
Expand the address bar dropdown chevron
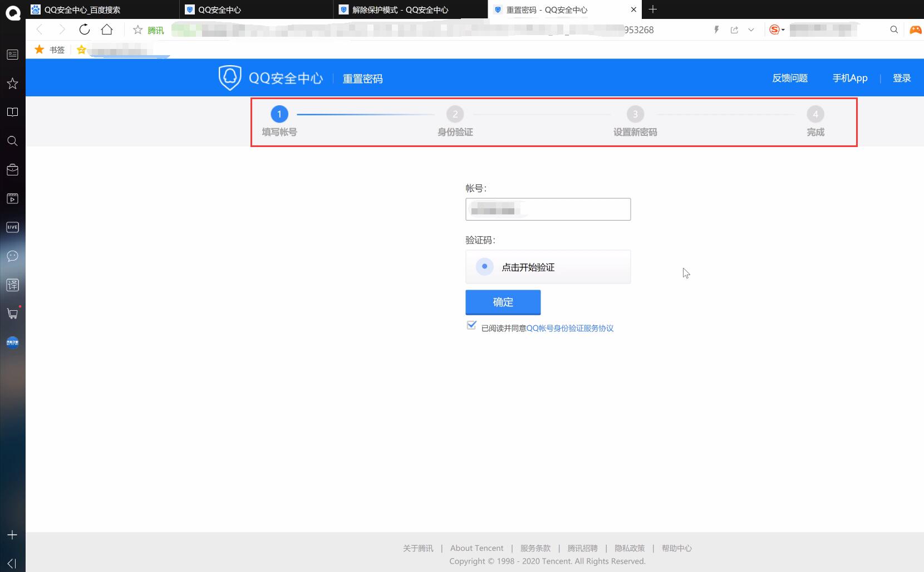coord(751,30)
